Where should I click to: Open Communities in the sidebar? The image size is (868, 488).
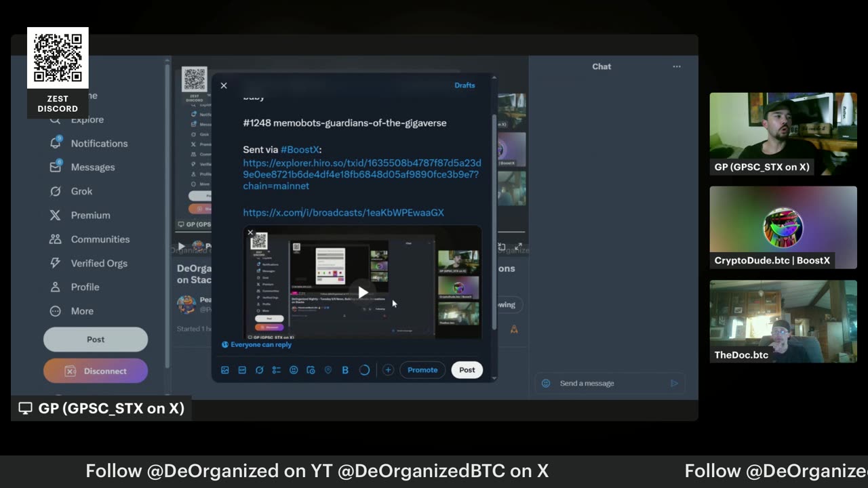pos(90,239)
